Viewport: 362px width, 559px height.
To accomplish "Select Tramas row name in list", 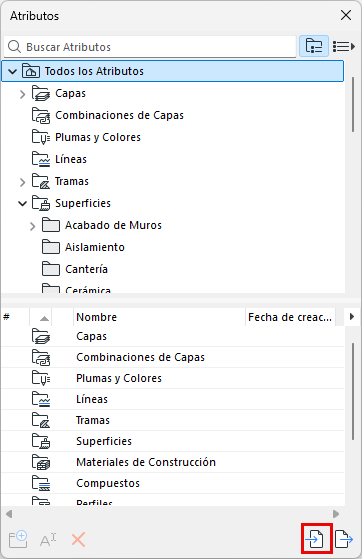I will (93, 420).
